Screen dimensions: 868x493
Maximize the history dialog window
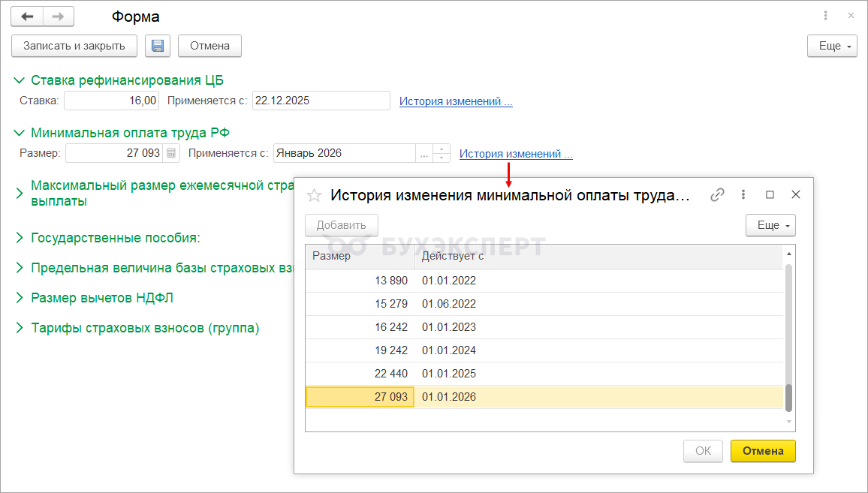pyautogui.click(x=770, y=195)
